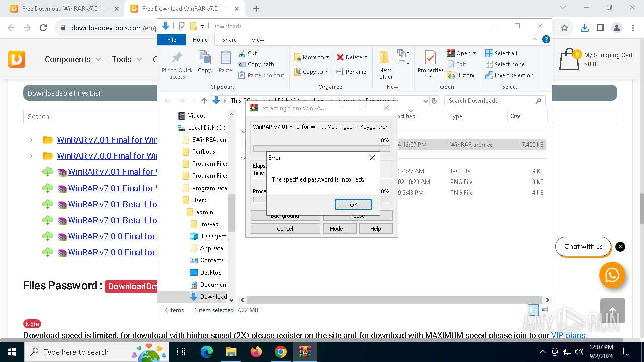Click the Search Downloads field

pos(495,101)
